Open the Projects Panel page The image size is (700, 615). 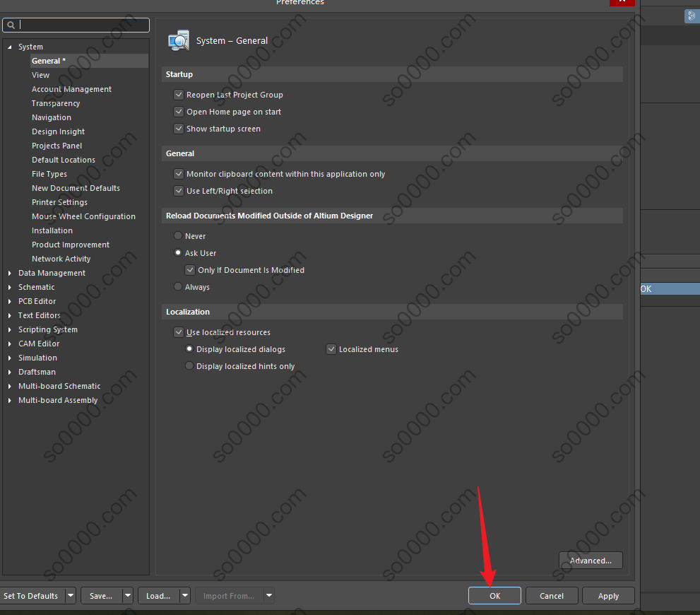point(57,146)
